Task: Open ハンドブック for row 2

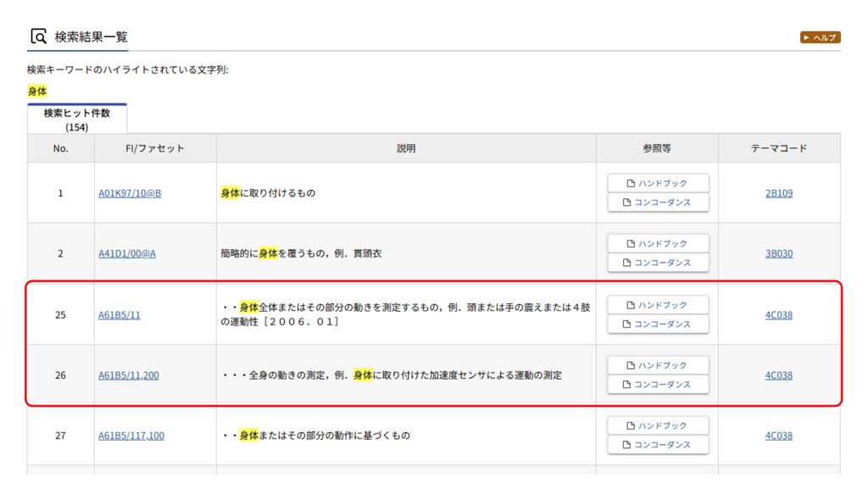Action: pyautogui.click(x=658, y=243)
